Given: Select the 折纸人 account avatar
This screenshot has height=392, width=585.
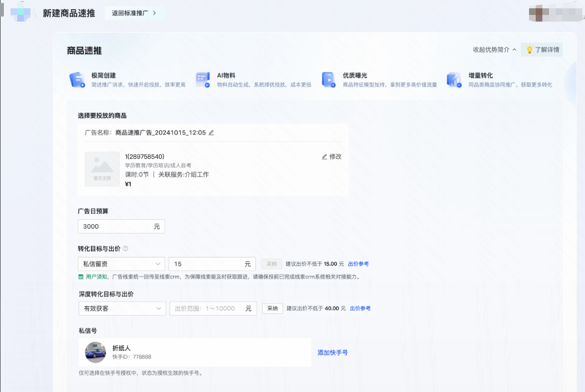Looking at the screenshot, I should tap(95, 352).
